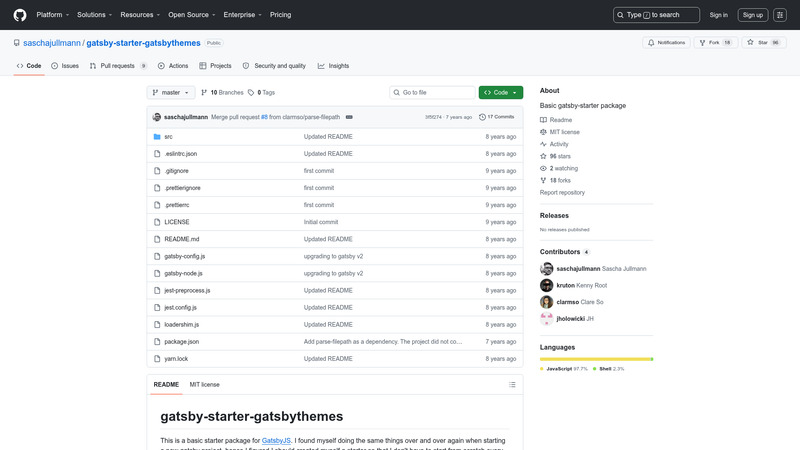Viewport: 800px width, 450px height.
Task: Click the Pricing link
Action: pyautogui.click(x=281, y=15)
